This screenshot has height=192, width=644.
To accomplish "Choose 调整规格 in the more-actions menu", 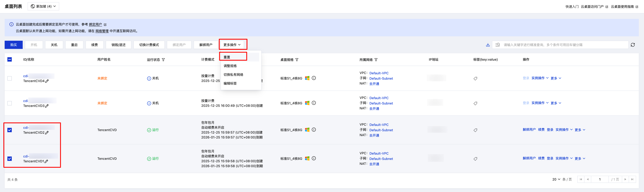I will 230,66.
